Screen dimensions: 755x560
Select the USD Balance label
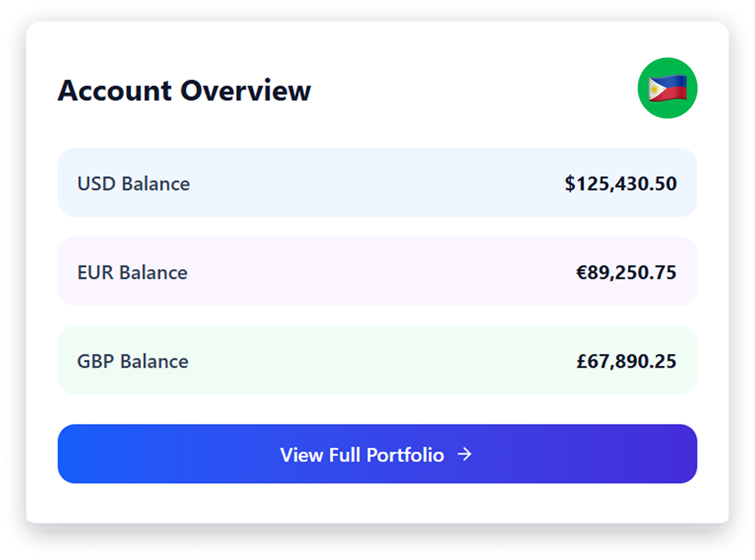pyautogui.click(x=134, y=184)
